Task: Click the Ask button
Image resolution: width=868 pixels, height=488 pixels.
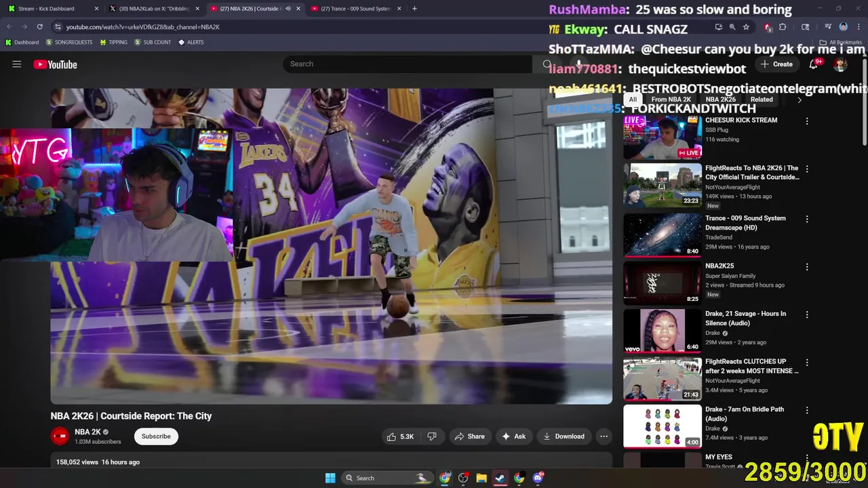Action: (x=513, y=436)
